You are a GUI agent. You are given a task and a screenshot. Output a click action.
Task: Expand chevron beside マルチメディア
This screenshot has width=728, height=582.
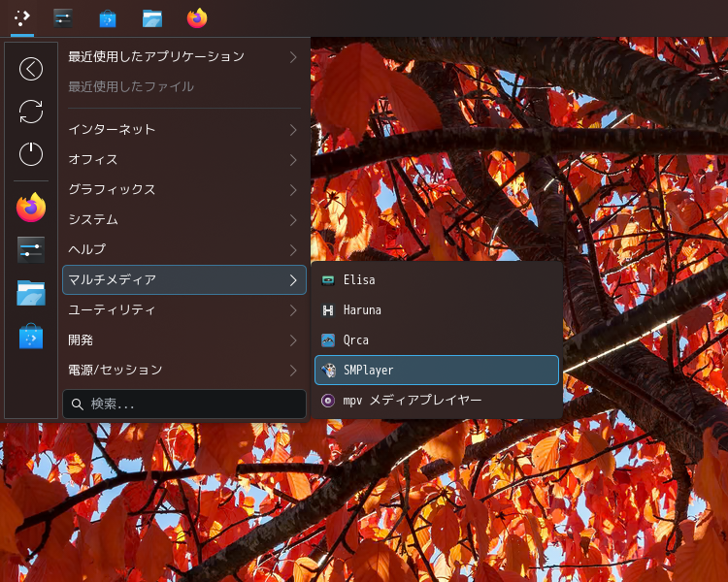pos(293,280)
